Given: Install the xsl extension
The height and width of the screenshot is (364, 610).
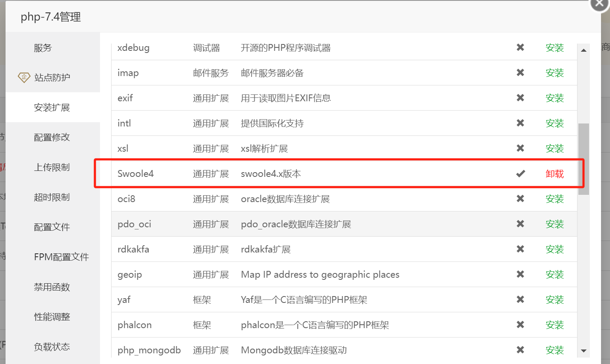Looking at the screenshot, I should point(555,148).
